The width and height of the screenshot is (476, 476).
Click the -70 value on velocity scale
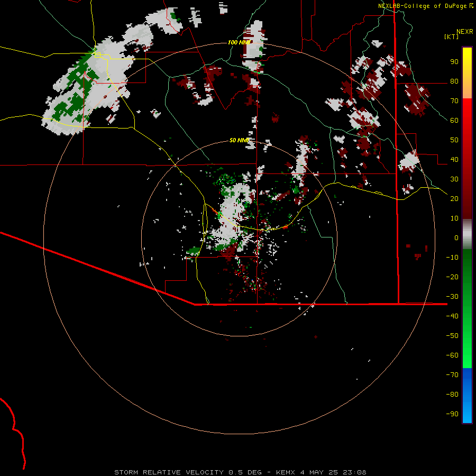pyautogui.click(x=452, y=375)
